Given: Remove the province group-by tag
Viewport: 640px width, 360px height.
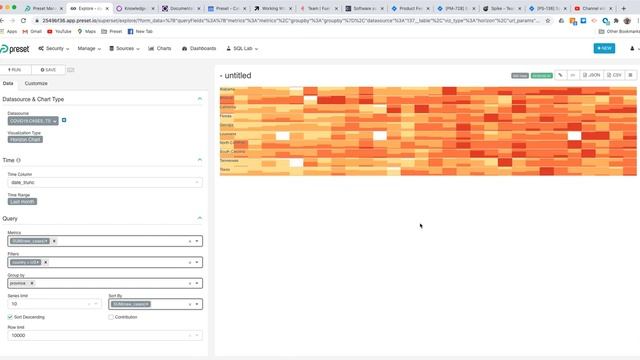Looking at the screenshot, I should tap(32, 283).
